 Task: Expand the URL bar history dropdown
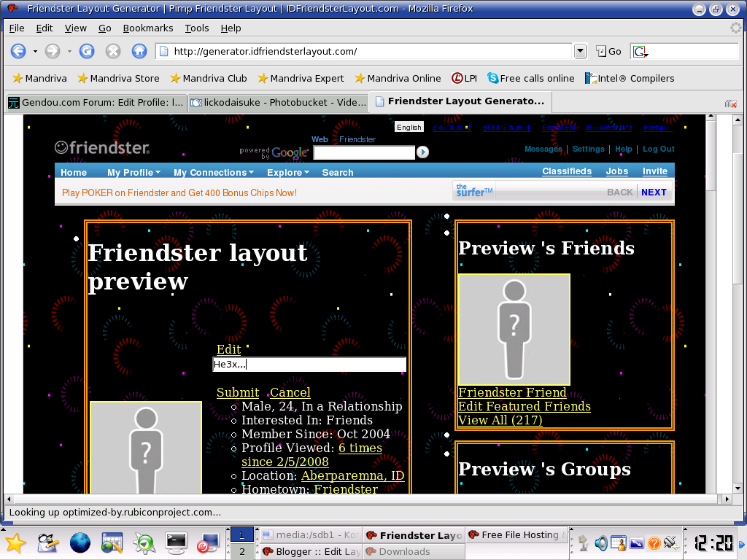[x=580, y=51]
